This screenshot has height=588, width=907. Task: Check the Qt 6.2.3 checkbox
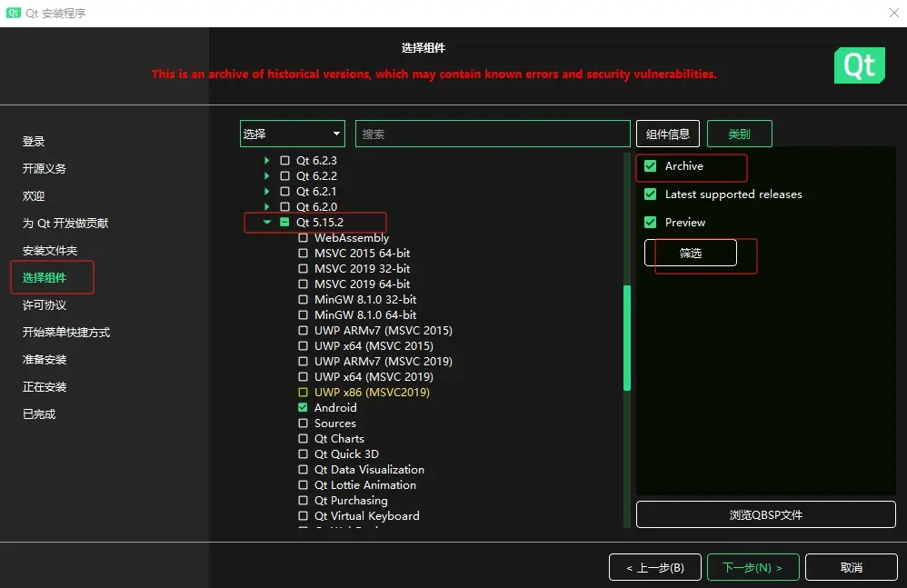(284, 160)
